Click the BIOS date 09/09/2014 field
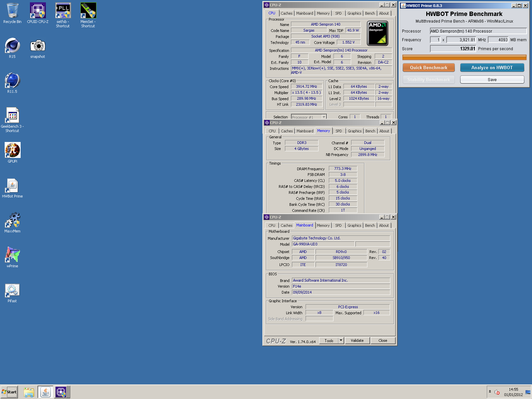532x399 pixels. pyautogui.click(x=341, y=292)
